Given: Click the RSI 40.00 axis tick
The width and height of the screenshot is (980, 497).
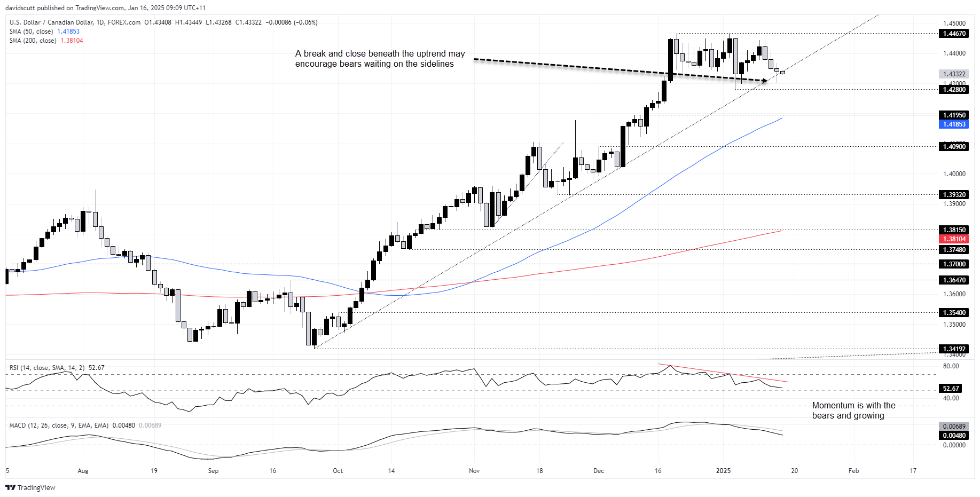Looking at the screenshot, I should 951,398.
